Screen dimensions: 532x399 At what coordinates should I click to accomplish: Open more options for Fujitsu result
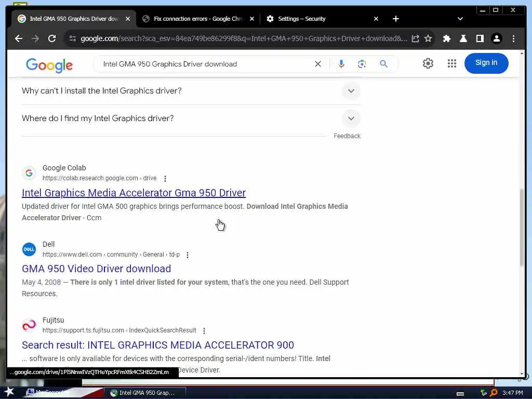pos(204,331)
